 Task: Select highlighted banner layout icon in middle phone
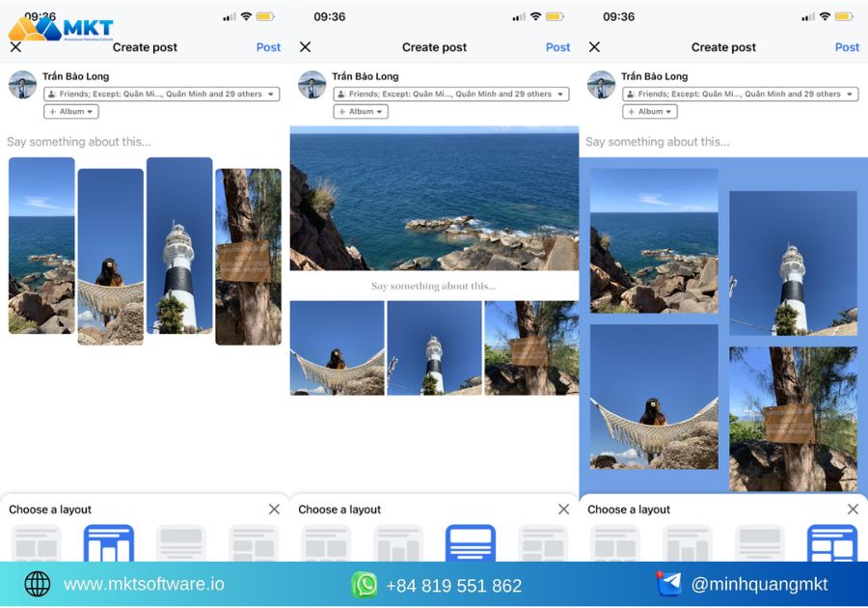pos(471,543)
